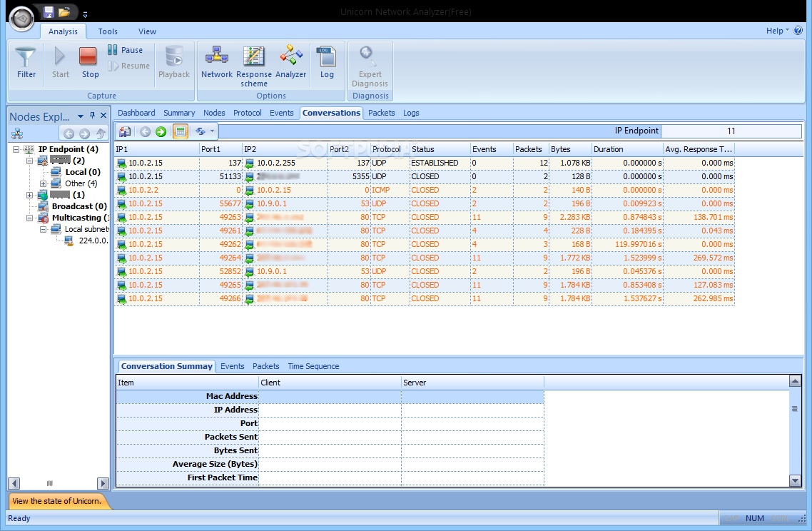Switch to the Tools ribbon tab
Viewport: 812px width, 531px height.
[x=108, y=31]
